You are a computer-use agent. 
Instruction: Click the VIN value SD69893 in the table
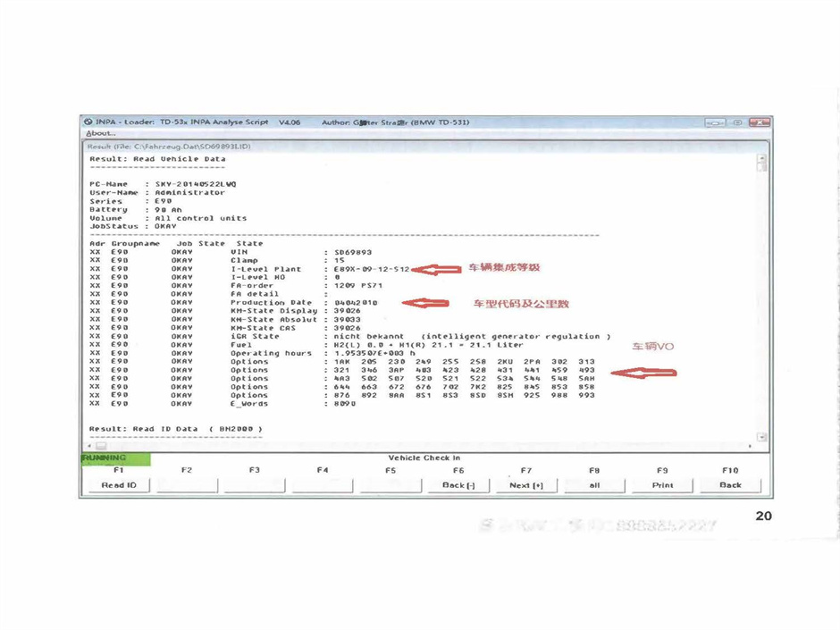tap(352, 252)
